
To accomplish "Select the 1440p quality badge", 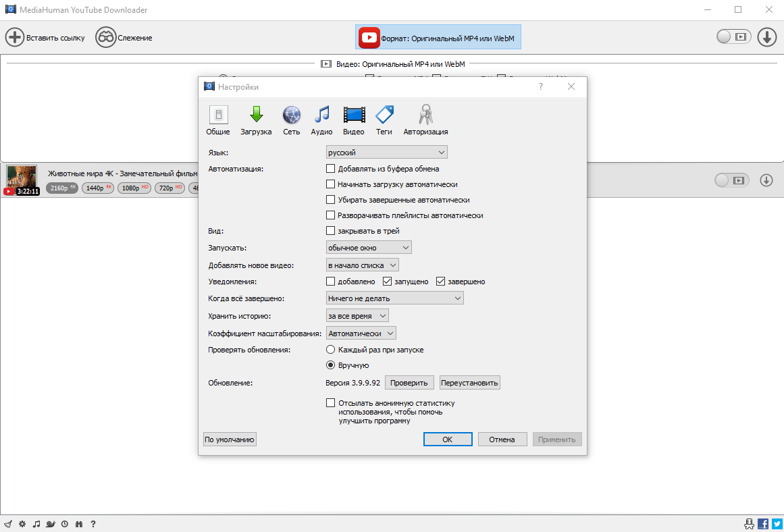I will (97, 188).
